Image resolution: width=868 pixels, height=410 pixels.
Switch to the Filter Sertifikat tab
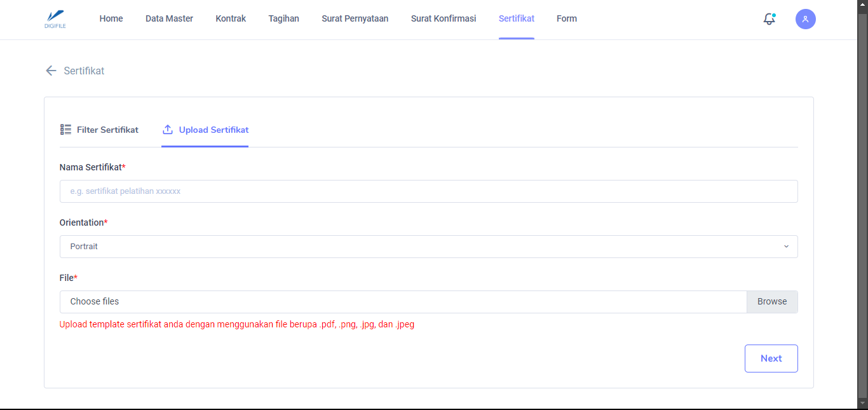tap(107, 130)
